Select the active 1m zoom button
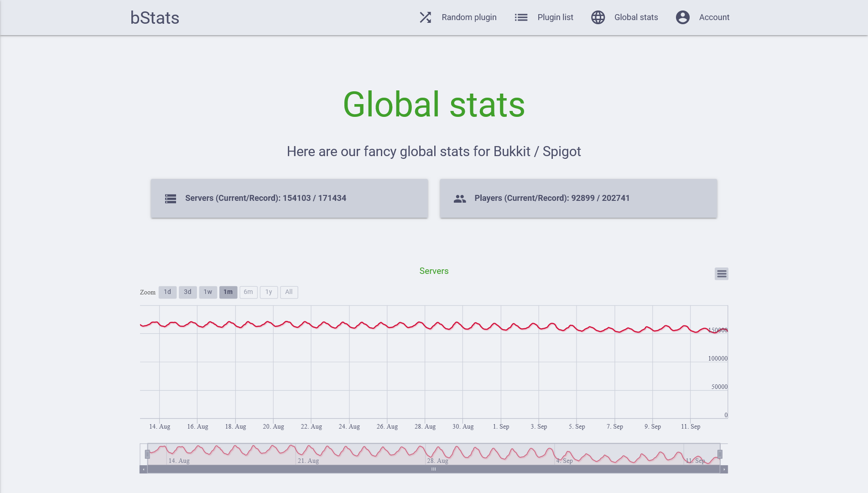This screenshot has height=493, width=868. click(x=228, y=292)
